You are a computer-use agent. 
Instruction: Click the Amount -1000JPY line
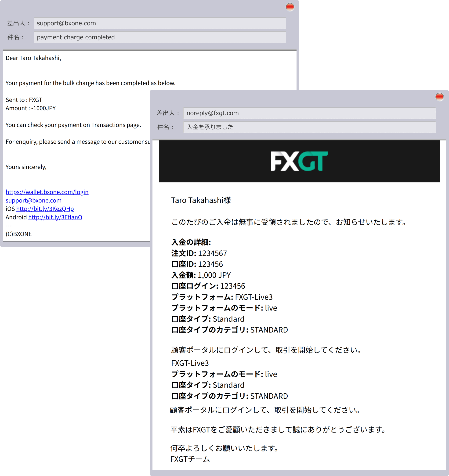click(x=30, y=108)
